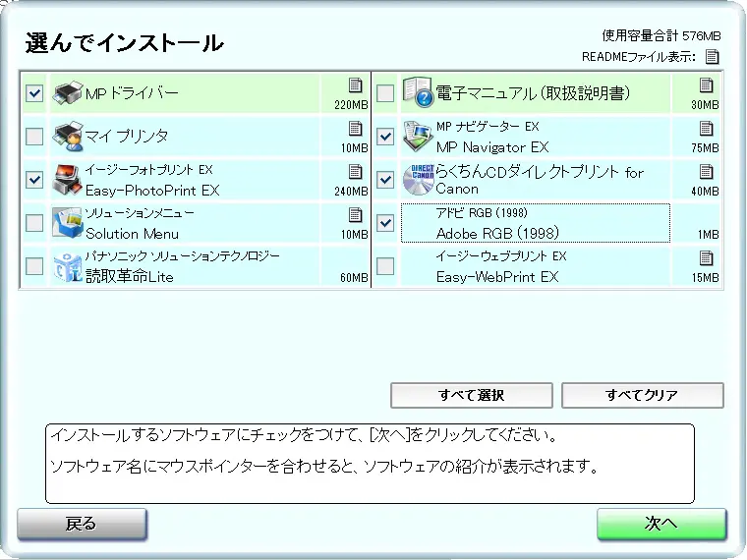Open README icon for Easy-PhotoPrint EX
Screen dimensions: 747x560
tap(356, 171)
